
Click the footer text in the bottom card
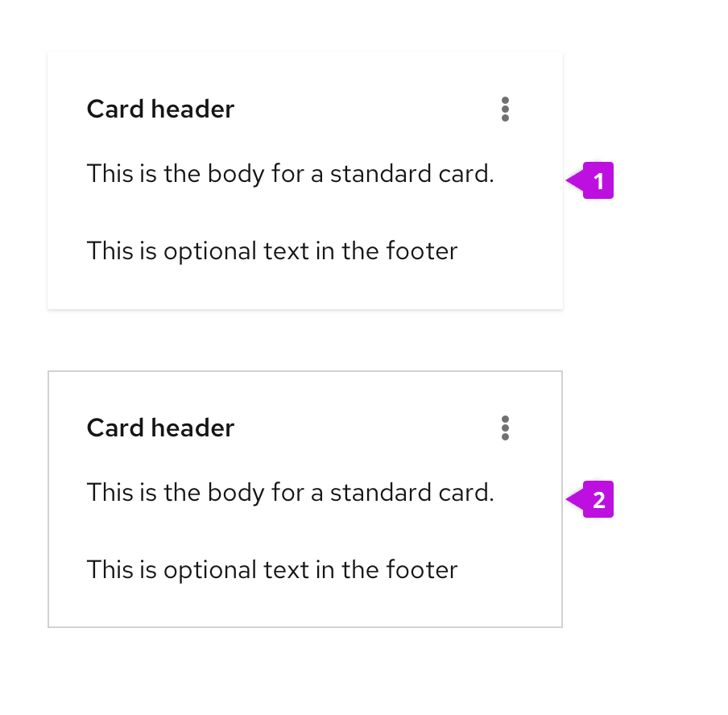[x=271, y=570]
